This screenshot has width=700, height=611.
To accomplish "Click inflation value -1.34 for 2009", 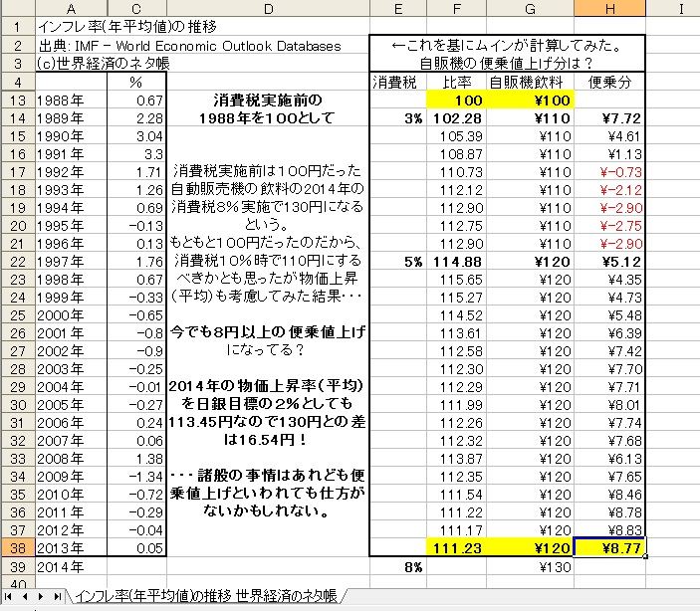I will (x=136, y=477).
